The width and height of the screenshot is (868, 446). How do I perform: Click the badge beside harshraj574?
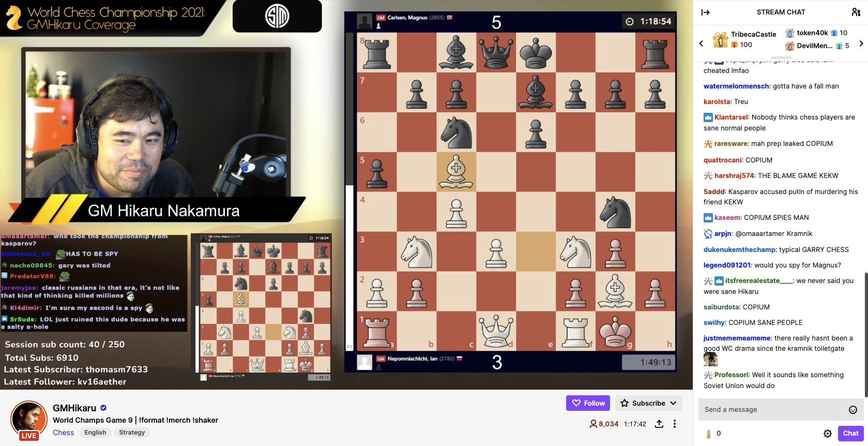pos(708,176)
